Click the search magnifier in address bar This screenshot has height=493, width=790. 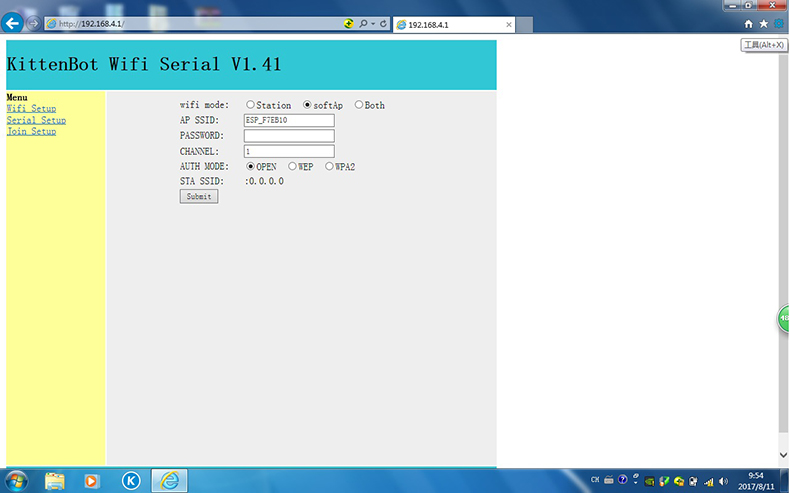point(363,24)
